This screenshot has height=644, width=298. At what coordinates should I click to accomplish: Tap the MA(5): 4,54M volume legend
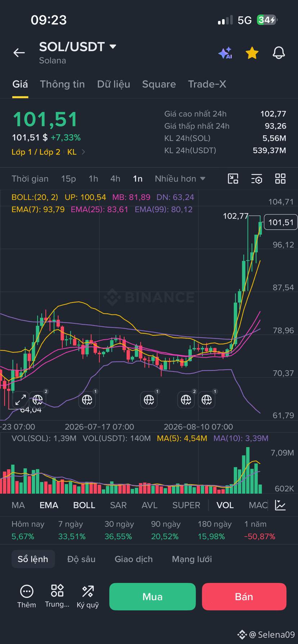(182, 438)
